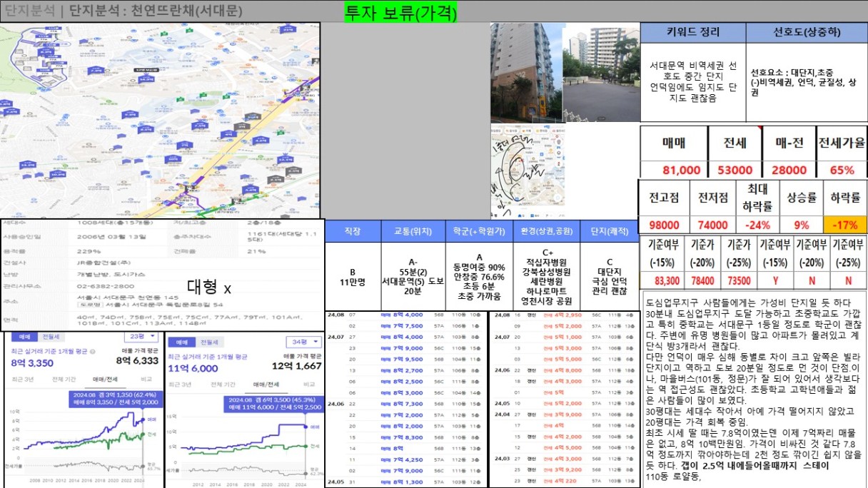Viewport: 868px width, 488px height.
Task: Click the 8억 6,333 listing average
Action: click(137, 360)
